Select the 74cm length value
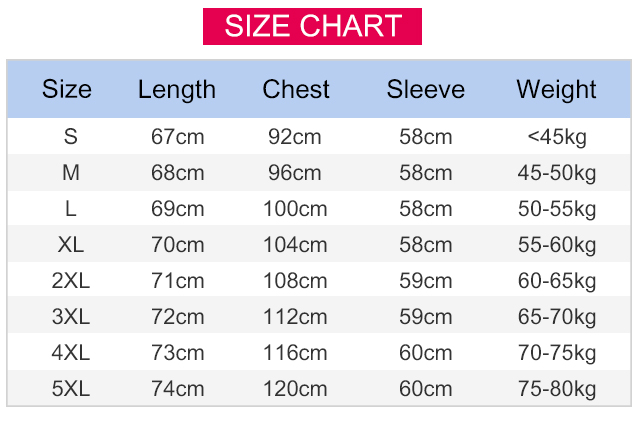640x421 pixels. pyautogui.click(x=177, y=389)
